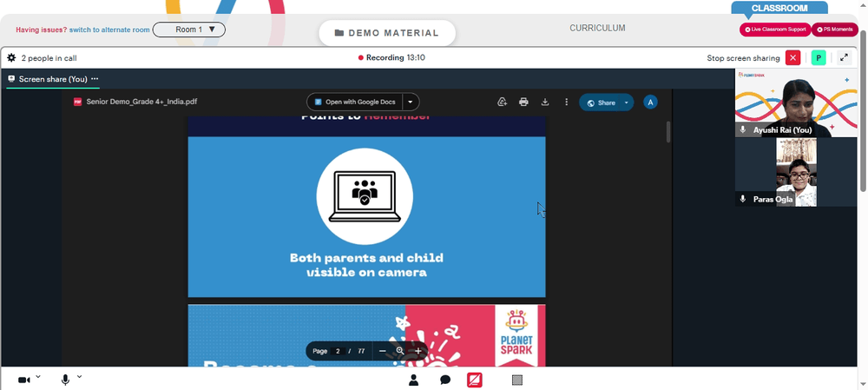Viewport: 868px width, 390px height.
Task: Select the Room 1 dropdown
Action: [x=188, y=30]
